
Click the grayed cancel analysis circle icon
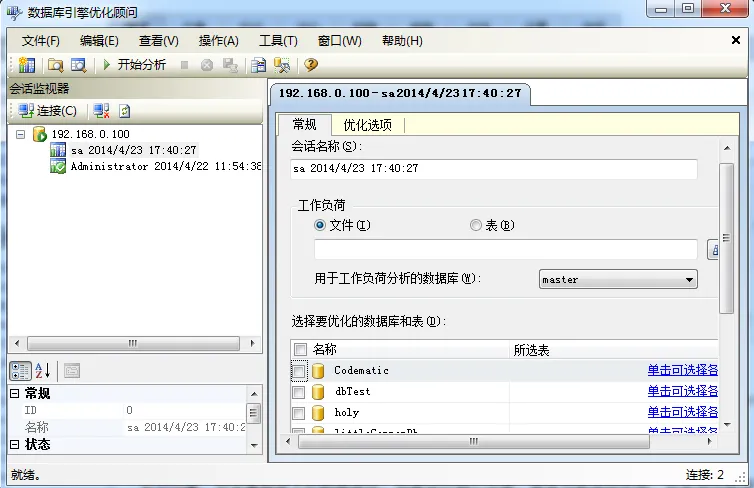(x=207, y=65)
